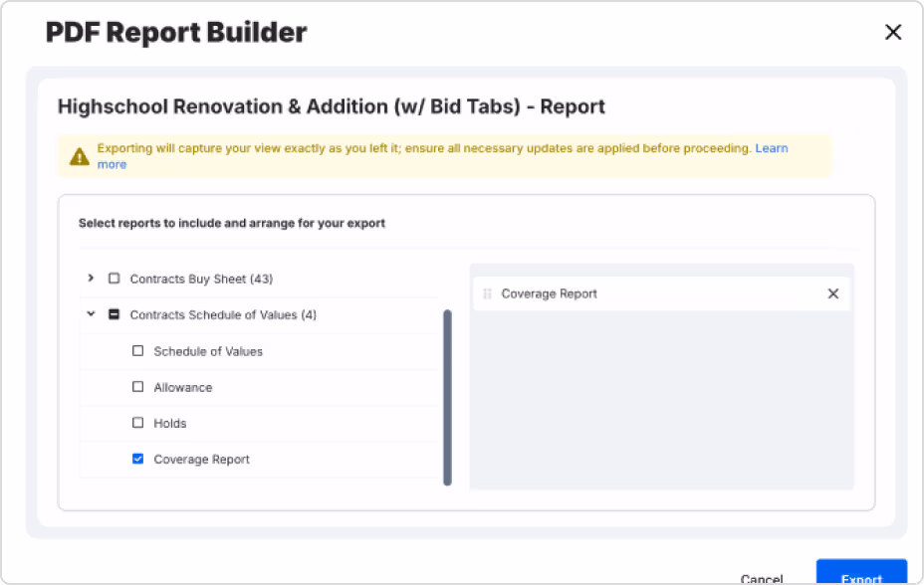
Task: Click the warning triangle icon
Action: [x=80, y=156]
